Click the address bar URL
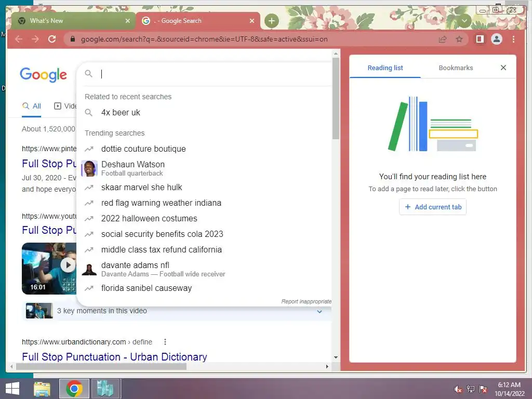This screenshot has width=532, height=399. click(204, 39)
